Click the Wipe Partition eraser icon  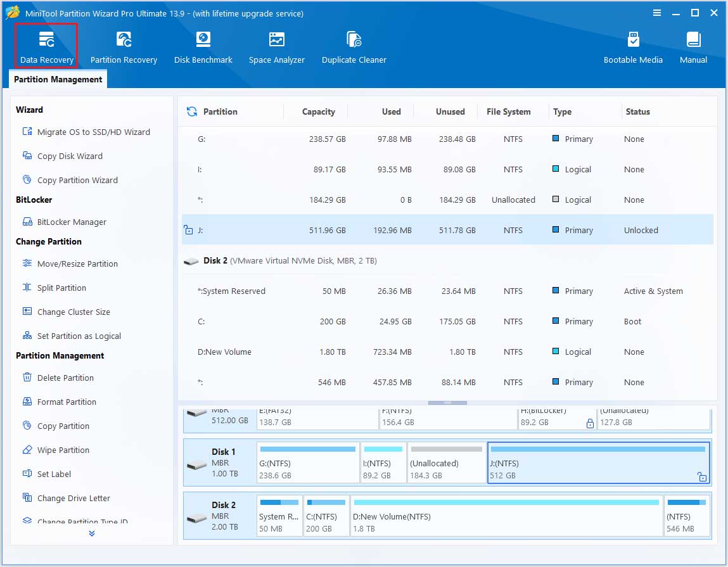point(27,450)
